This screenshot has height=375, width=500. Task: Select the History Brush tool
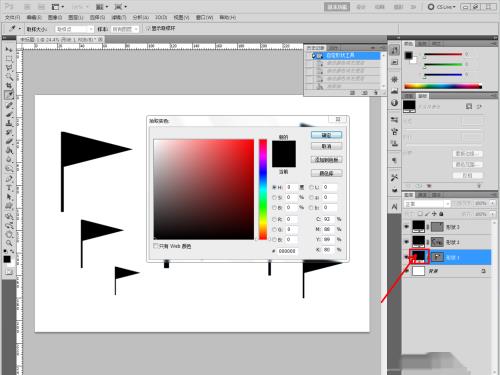coord(9,132)
